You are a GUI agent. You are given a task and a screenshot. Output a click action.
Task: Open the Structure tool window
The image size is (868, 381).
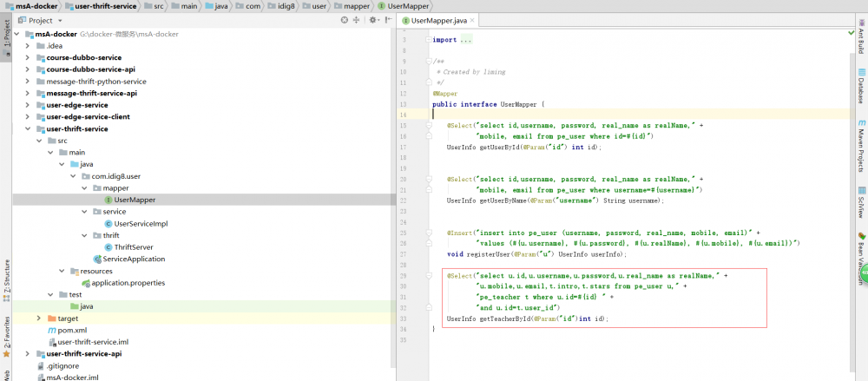pyautogui.click(x=6, y=273)
